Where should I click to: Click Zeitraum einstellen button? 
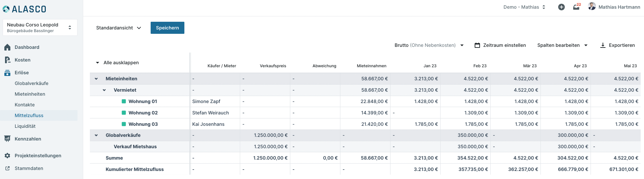(500, 45)
